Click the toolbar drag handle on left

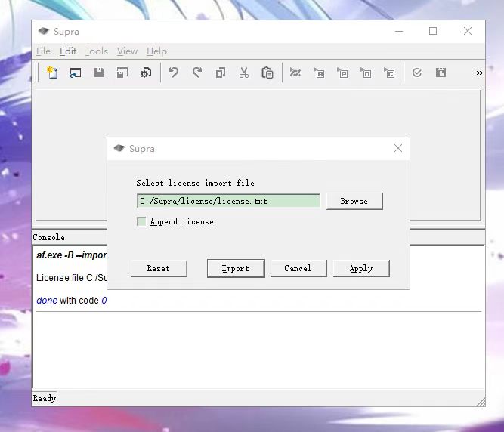pos(36,73)
